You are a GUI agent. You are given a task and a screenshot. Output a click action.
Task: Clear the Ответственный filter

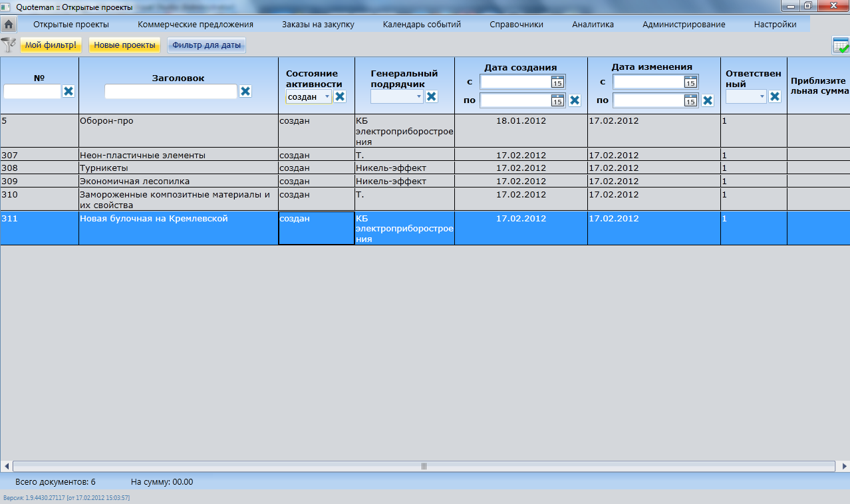tap(774, 96)
